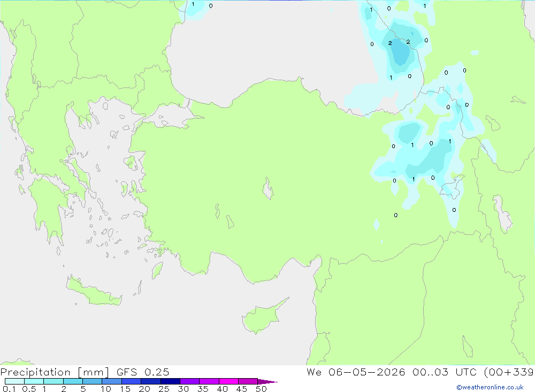Click the '50' legend scale label
Screen dimensions: 535x392
click(x=262, y=389)
